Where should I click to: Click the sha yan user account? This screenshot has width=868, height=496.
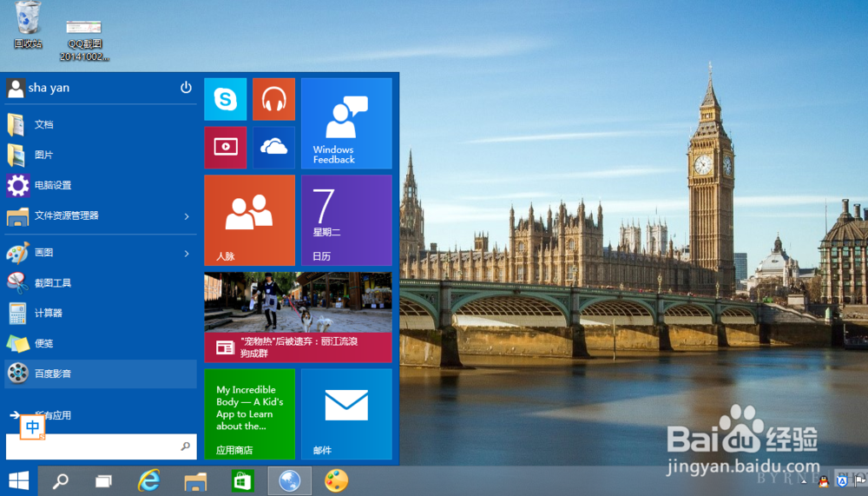pyautogui.click(x=39, y=88)
